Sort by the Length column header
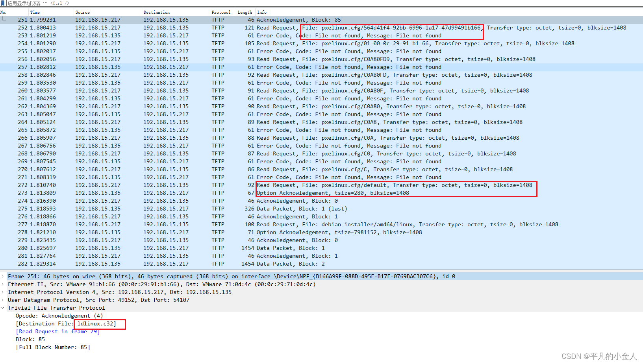This screenshot has height=364, width=643. coord(246,12)
